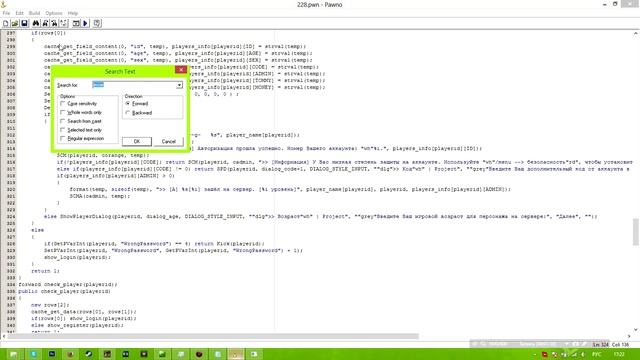
Task: Click the last toolbar icon after Run
Action: [x=97, y=23]
